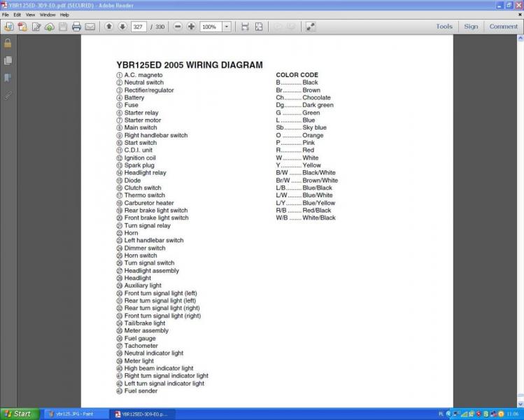This screenshot has height=420, width=524.
Task: Show security settings via padlock icon
Action: pos(8,43)
